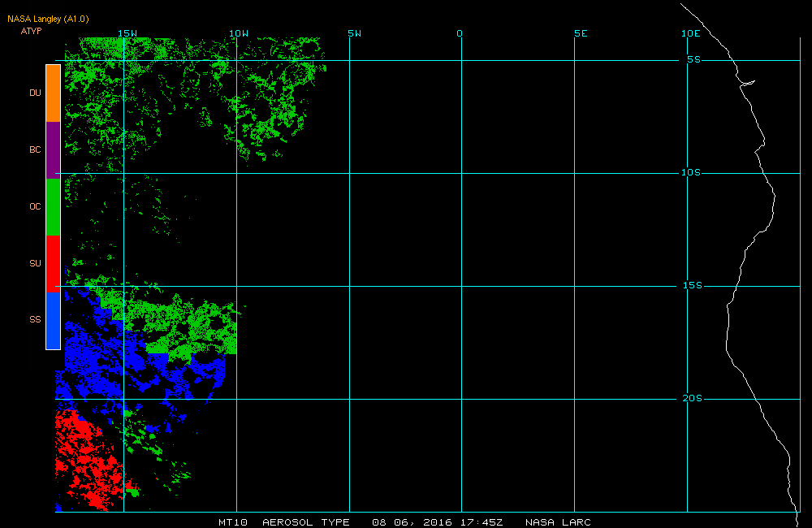The width and height of the screenshot is (812, 528).
Task: Click the SU legend label
Action: tap(35, 263)
